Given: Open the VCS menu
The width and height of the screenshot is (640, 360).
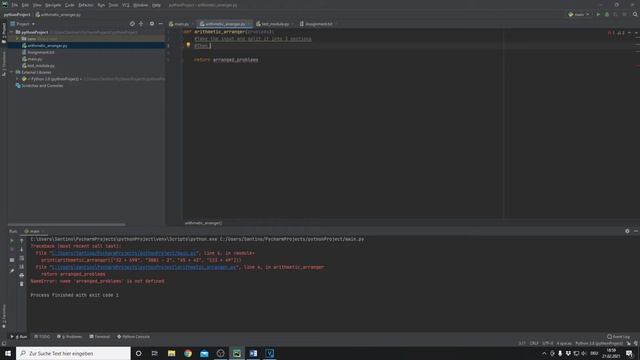Looking at the screenshot, I should (126, 5).
